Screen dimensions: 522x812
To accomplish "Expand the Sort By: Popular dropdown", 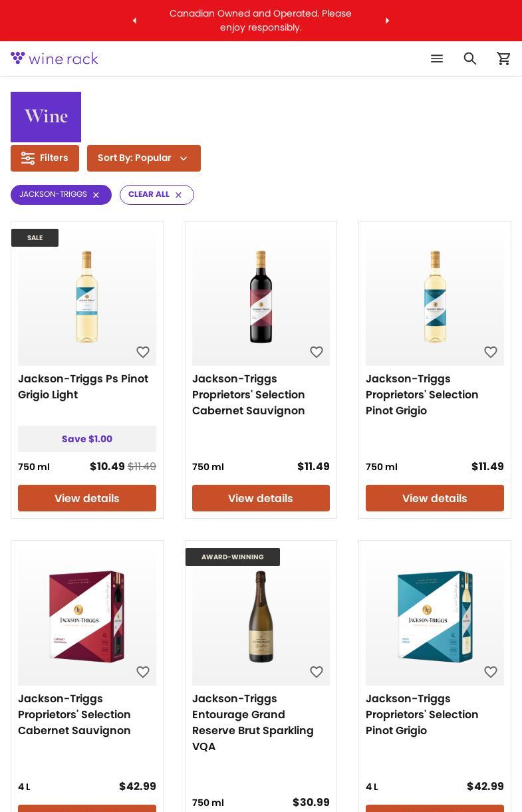I will [144, 158].
